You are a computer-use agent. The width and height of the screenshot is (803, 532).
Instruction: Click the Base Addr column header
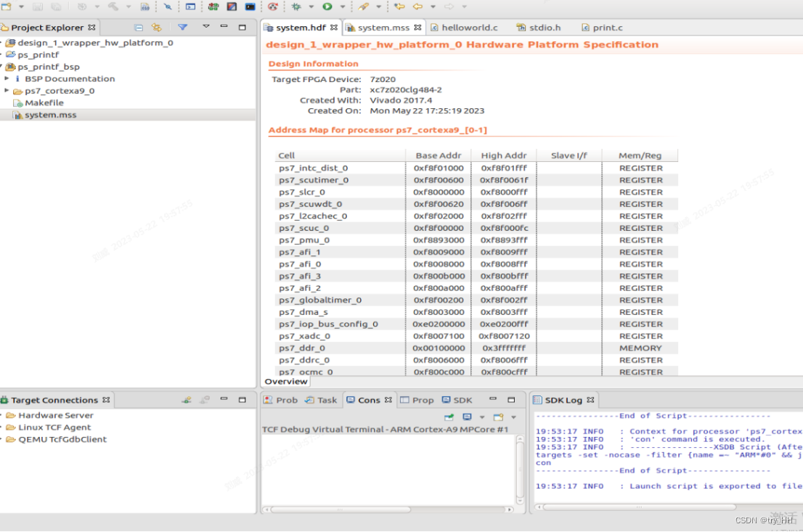click(439, 155)
